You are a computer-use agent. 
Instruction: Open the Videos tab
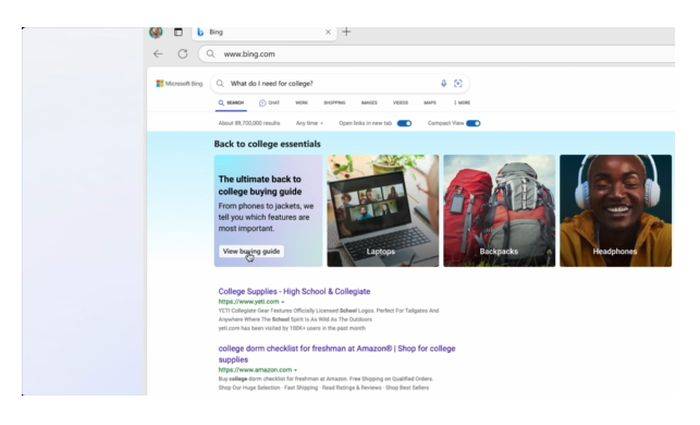coord(400,103)
